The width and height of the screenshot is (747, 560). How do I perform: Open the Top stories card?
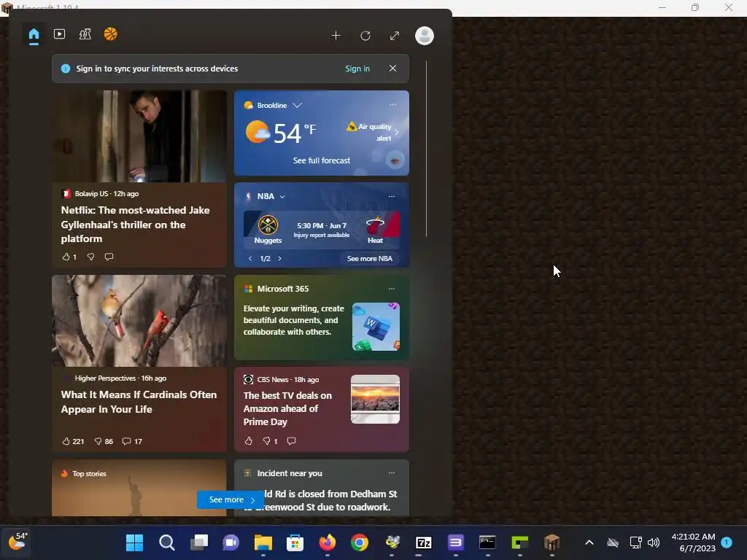139,488
